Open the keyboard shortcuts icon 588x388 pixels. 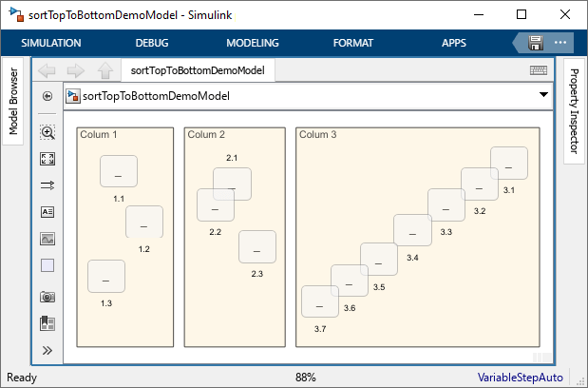point(539,70)
